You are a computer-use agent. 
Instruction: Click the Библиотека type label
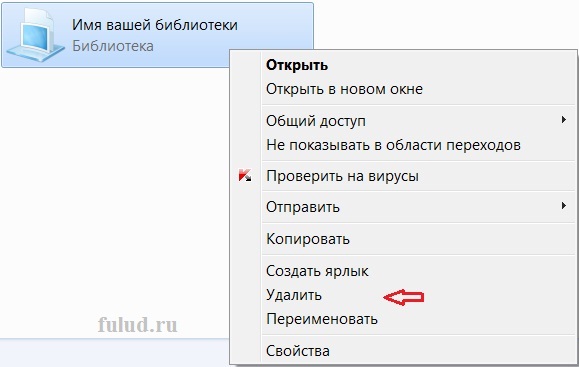(113, 46)
